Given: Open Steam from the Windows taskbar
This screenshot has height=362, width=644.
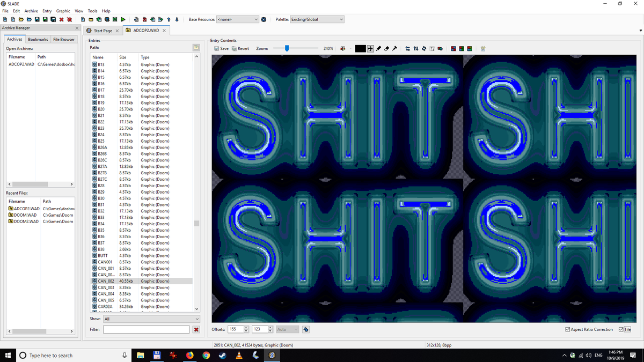Looking at the screenshot, I should pyautogui.click(x=223, y=355).
